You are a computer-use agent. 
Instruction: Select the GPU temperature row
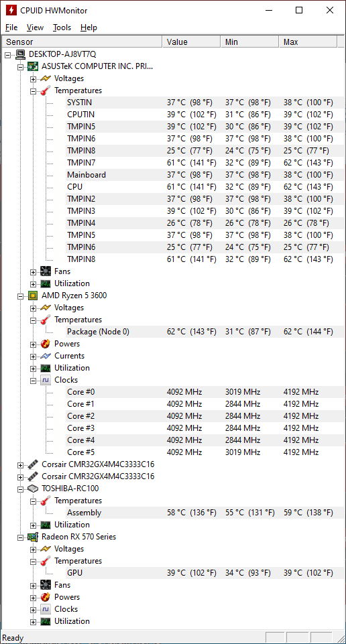point(205,573)
